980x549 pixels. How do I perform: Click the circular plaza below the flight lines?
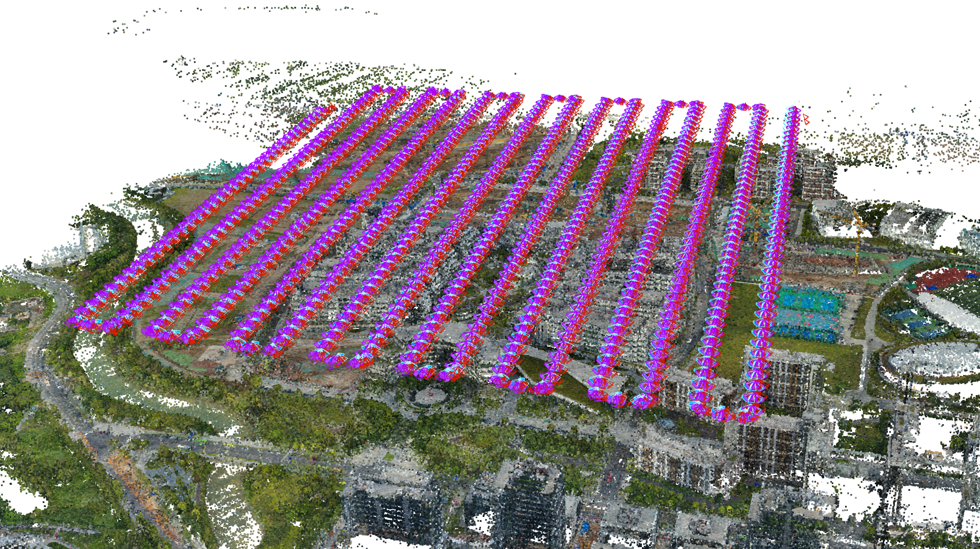[431, 396]
